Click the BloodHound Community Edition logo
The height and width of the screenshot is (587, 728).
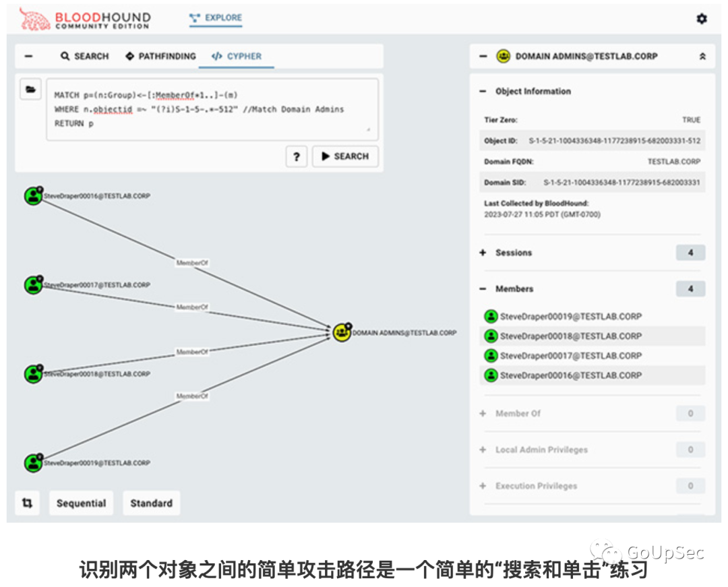pyautogui.click(x=85, y=20)
